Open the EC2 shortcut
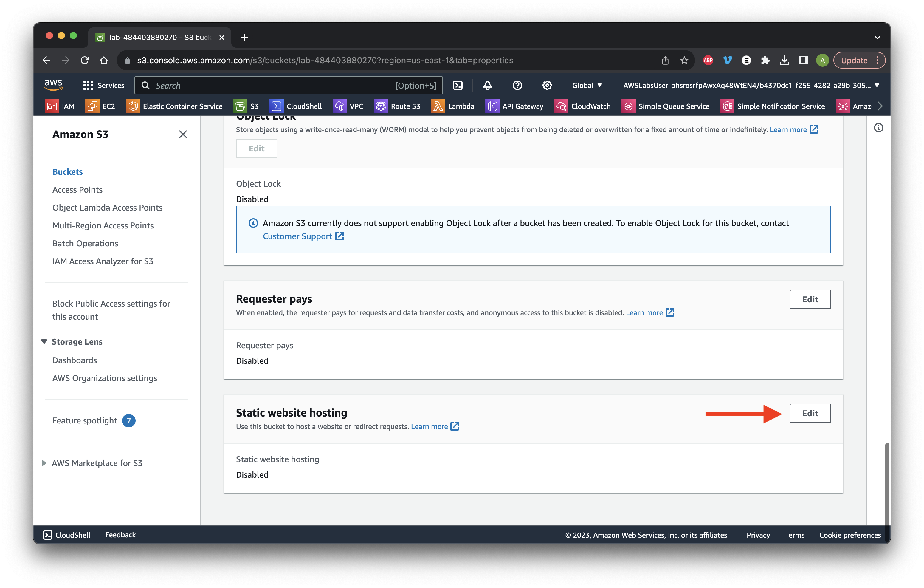 (x=100, y=106)
